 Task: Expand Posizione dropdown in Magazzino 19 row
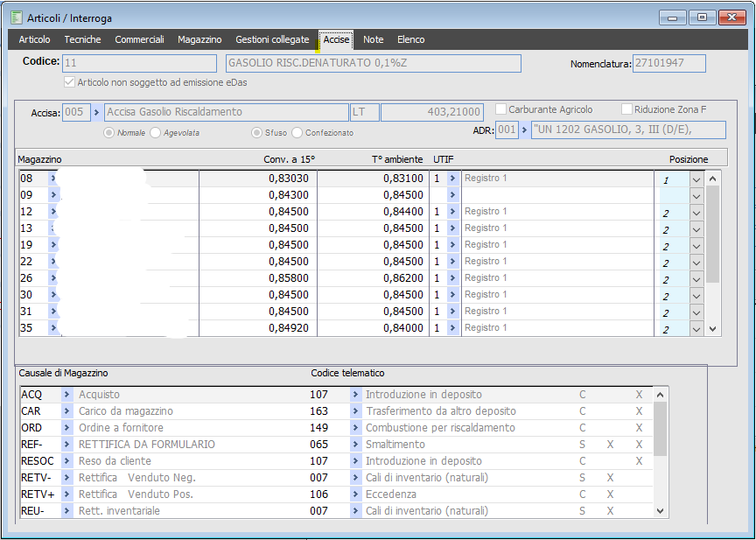(x=696, y=245)
